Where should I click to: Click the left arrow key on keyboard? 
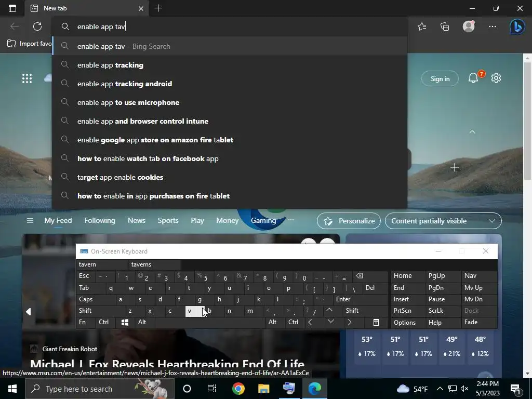[x=310, y=322]
